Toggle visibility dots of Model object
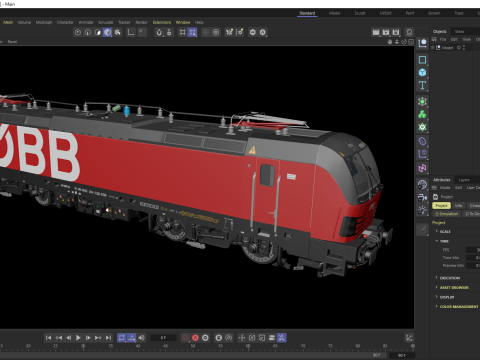The width and height of the screenshot is (480, 360). tap(464, 48)
